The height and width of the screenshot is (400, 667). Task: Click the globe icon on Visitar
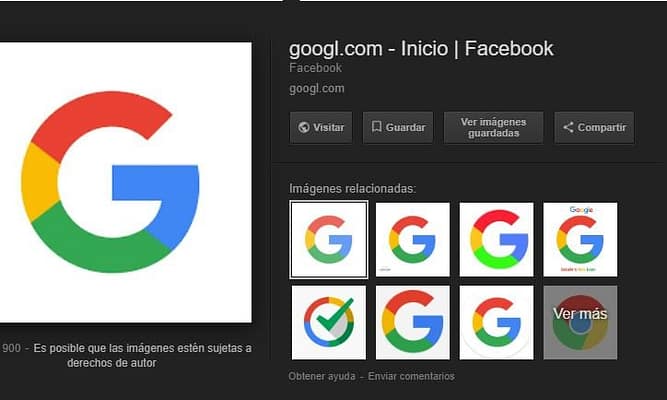click(x=303, y=128)
